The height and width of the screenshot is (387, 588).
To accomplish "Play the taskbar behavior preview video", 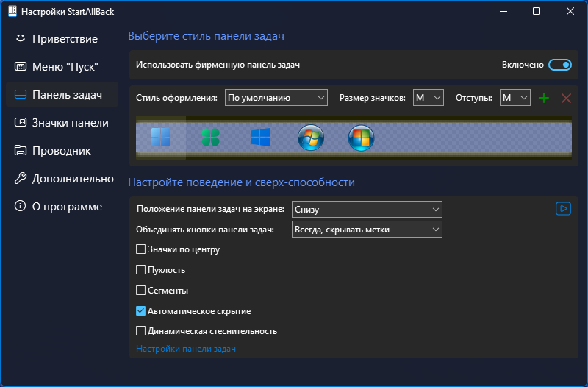I will (563, 209).
